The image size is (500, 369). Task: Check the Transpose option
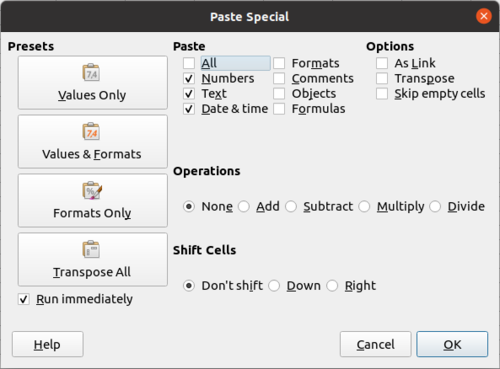click(382, 78)
